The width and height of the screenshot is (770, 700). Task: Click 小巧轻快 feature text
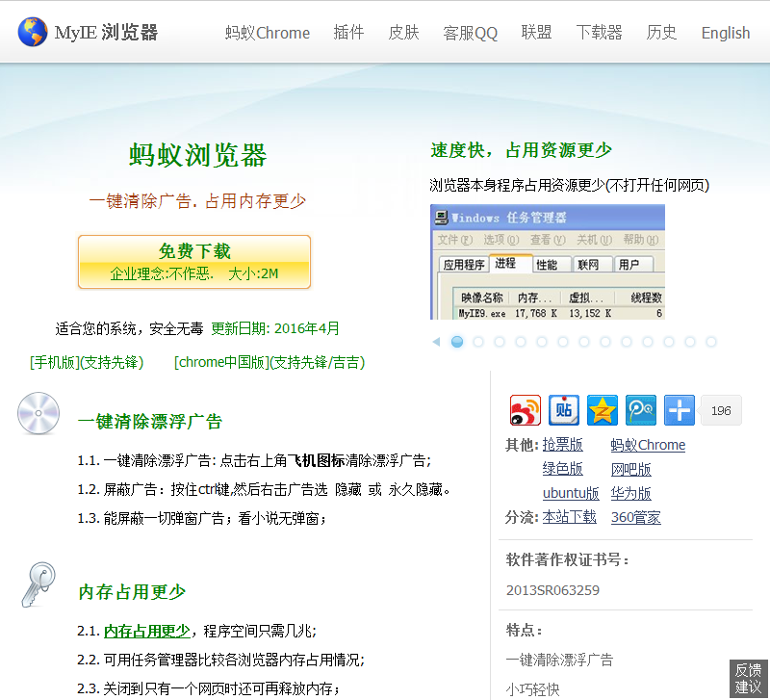(x=533, y=689)
